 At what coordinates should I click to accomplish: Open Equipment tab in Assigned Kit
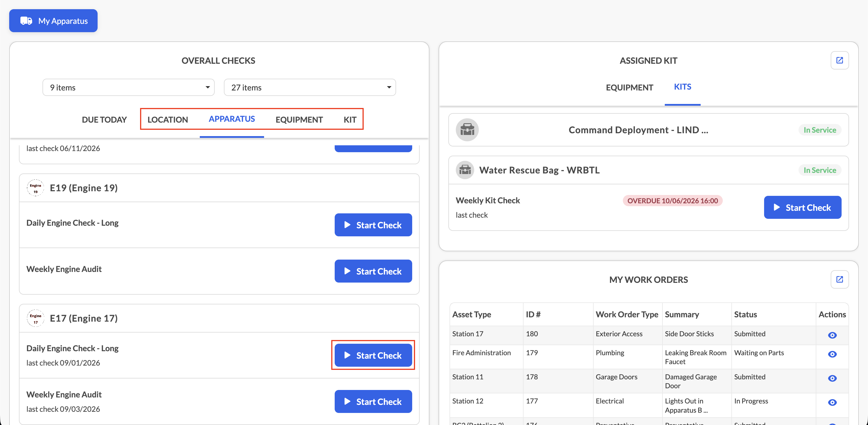coord(629,88)
